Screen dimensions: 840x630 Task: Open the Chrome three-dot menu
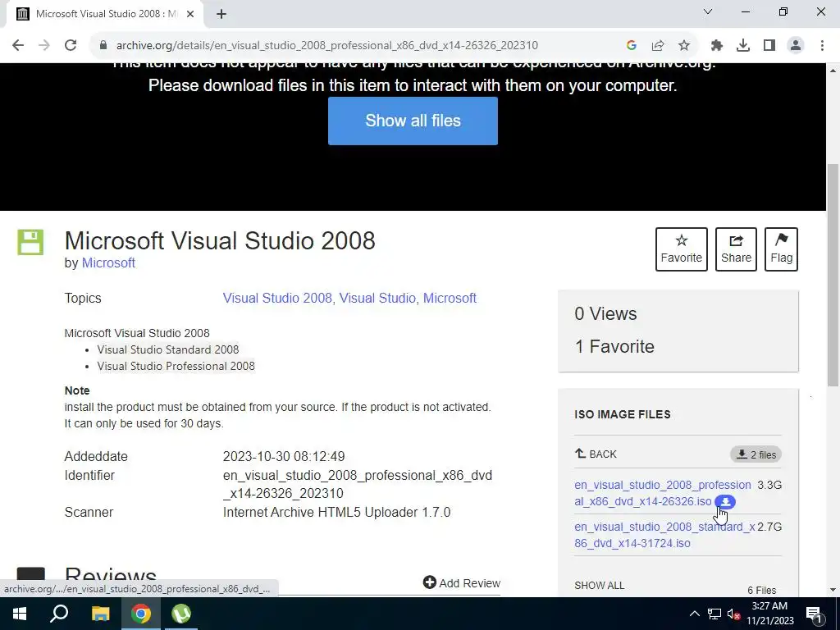point(822,45)
